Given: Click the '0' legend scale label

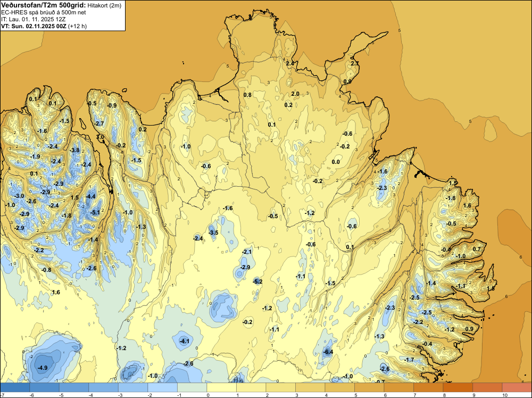Looking at the screenshot, I should click(x=207, y=395).
